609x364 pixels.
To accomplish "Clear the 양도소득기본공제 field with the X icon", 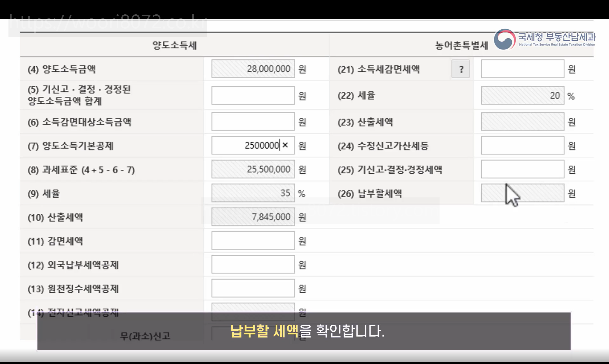I will 285,145.
